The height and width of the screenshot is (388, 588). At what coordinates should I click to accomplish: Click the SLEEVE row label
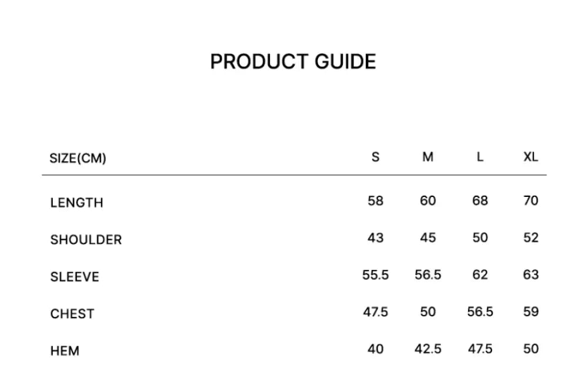(75, 277)
